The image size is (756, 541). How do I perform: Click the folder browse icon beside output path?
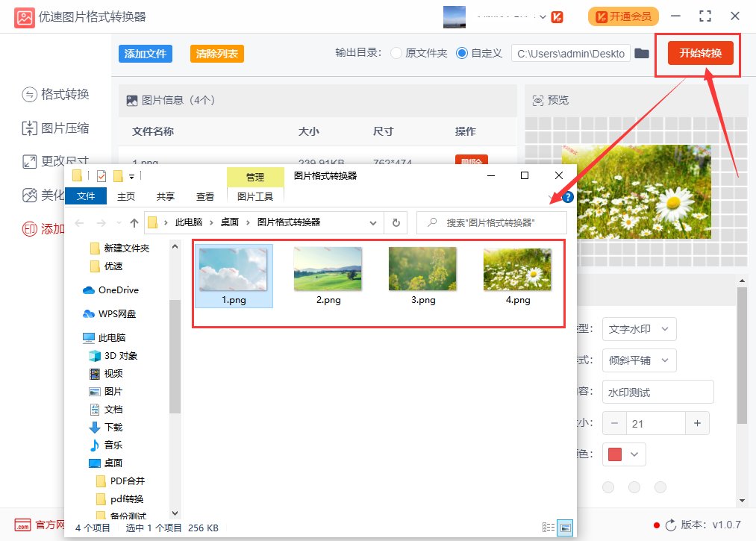click(641, 53)
